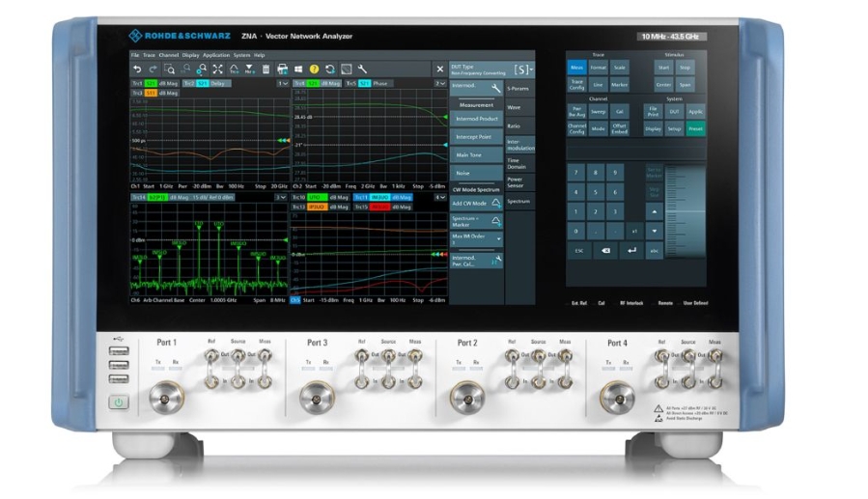The width and height of the screenshot is (868, 499).
Task: Click the Undo arrow in the toolbar
Action: coord(136,69)
